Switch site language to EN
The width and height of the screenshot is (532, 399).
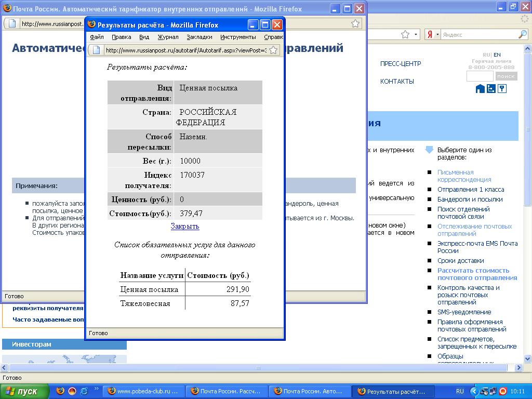click(x=497, y=55)
